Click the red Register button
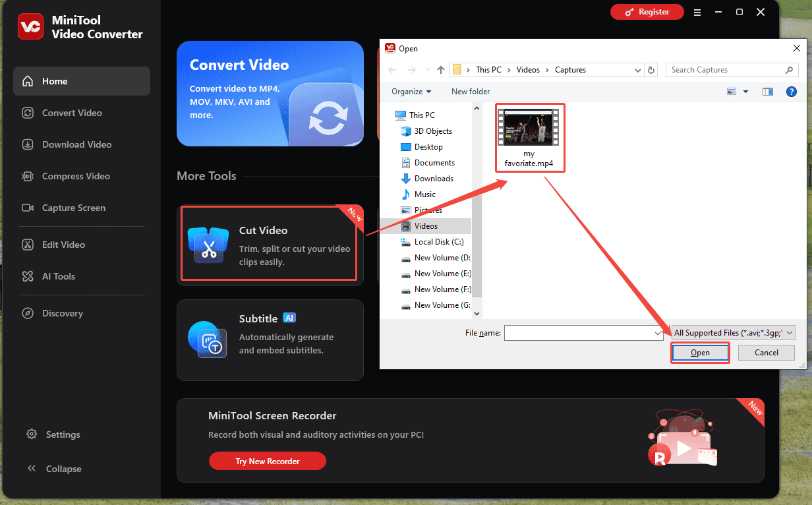 [x=647, y=12]
